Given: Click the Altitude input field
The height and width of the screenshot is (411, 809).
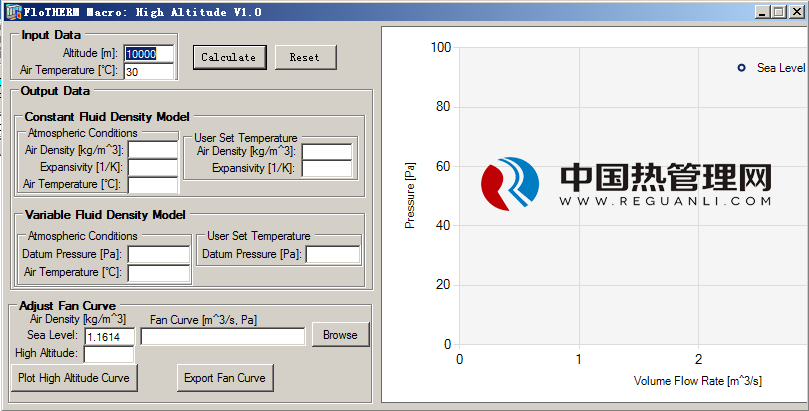Looking at the screenshot, I should pyautogui.click(x=150, y=54).
